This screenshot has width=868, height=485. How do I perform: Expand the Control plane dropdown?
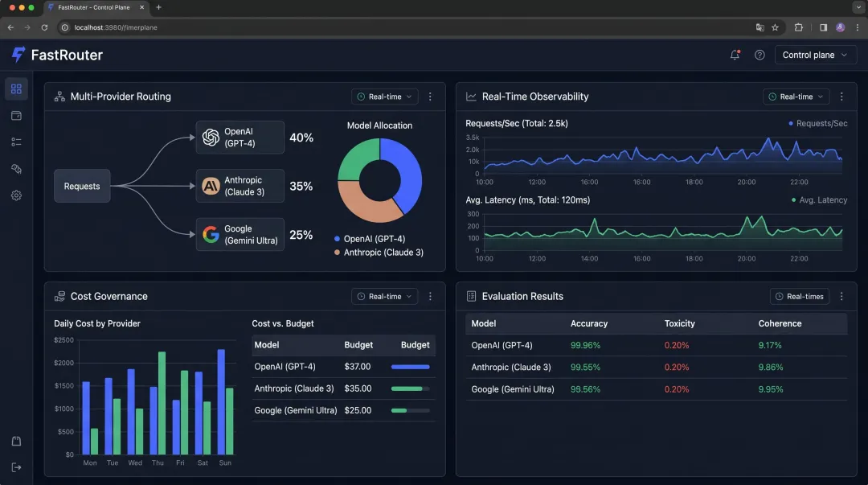[816, 55]
